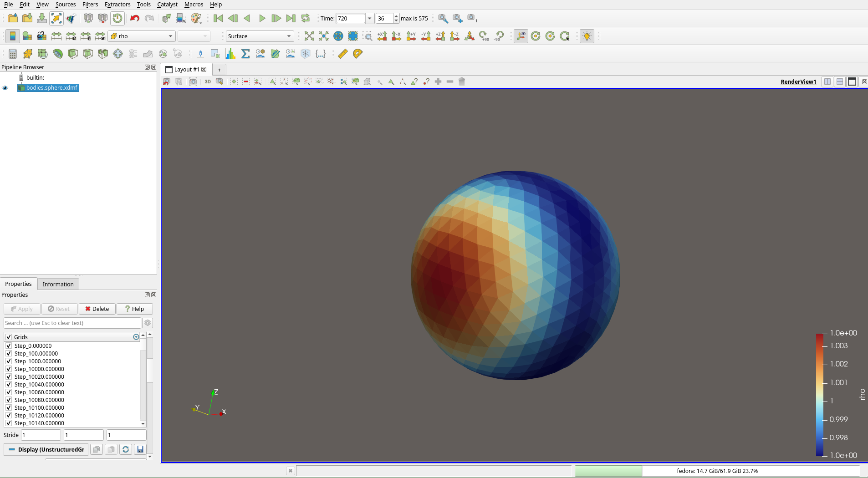The image size is (868, 478).
Task: Jump to the last animation frame
Action: 291,18
